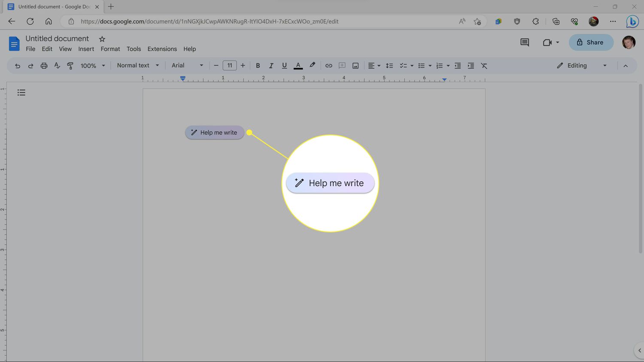Image resolution: width=644 pixels, height=362 pixels.
Task: Show document outline icon
Action: 21,93
